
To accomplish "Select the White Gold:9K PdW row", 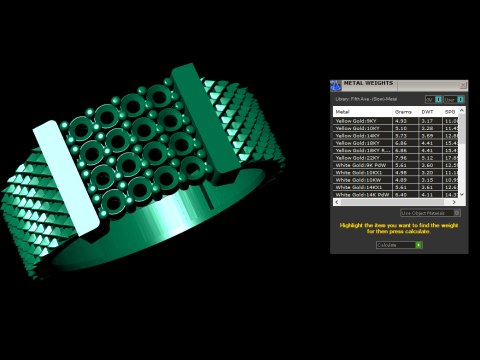I will click(396, 165).
